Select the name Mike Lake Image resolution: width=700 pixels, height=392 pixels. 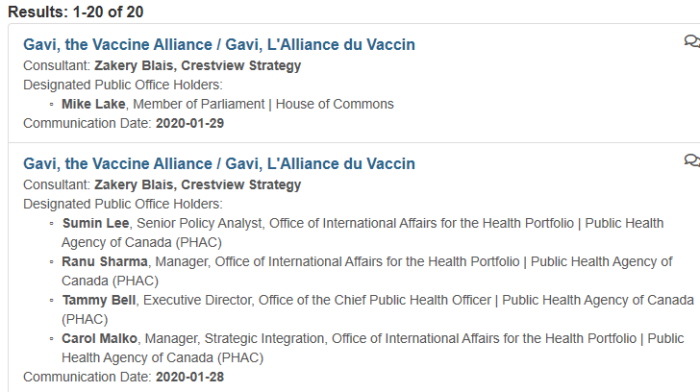coord(93,104)
